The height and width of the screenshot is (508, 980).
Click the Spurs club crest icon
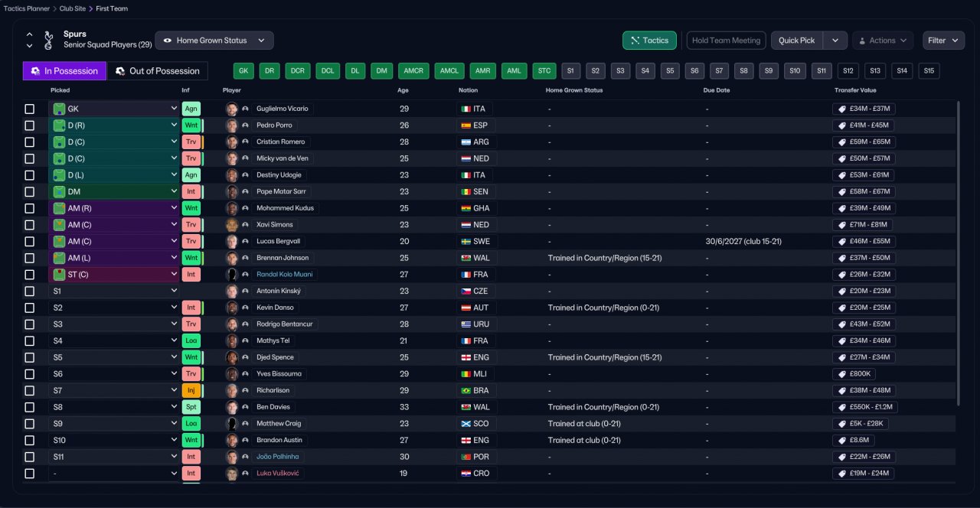[x=48, y=40]
